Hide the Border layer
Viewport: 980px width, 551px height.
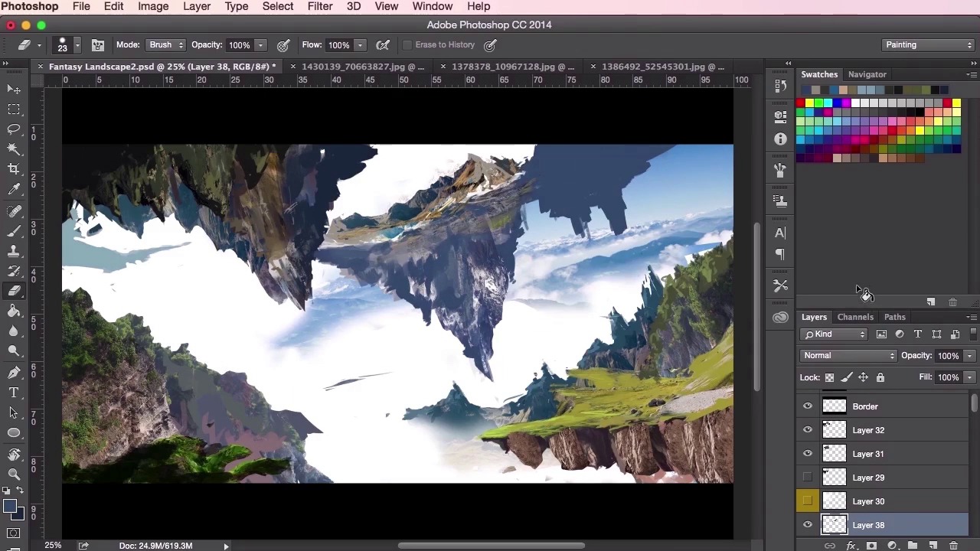click(x=808, y=406)
